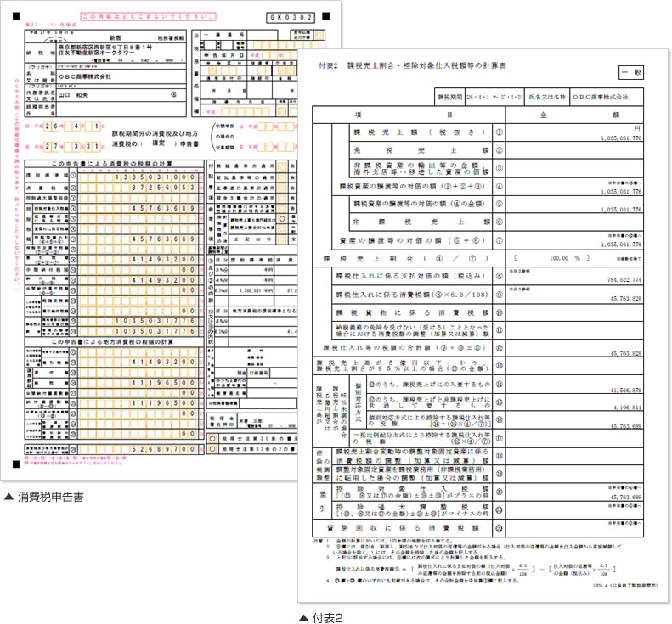672x624 pixels.
Task: Click the amount 784,522,774 in row ⑧
Action: click(624, 279)
